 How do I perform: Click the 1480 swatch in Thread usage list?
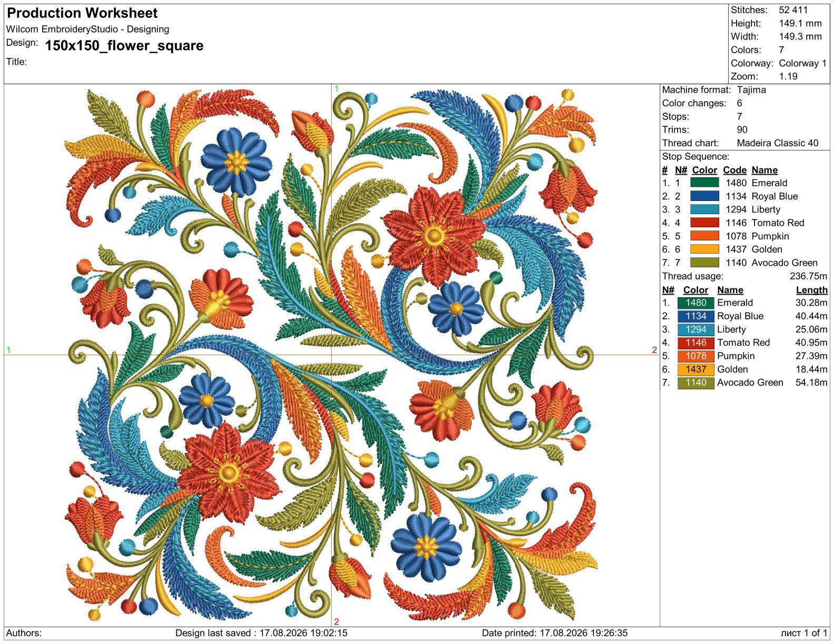coord(696,303)
